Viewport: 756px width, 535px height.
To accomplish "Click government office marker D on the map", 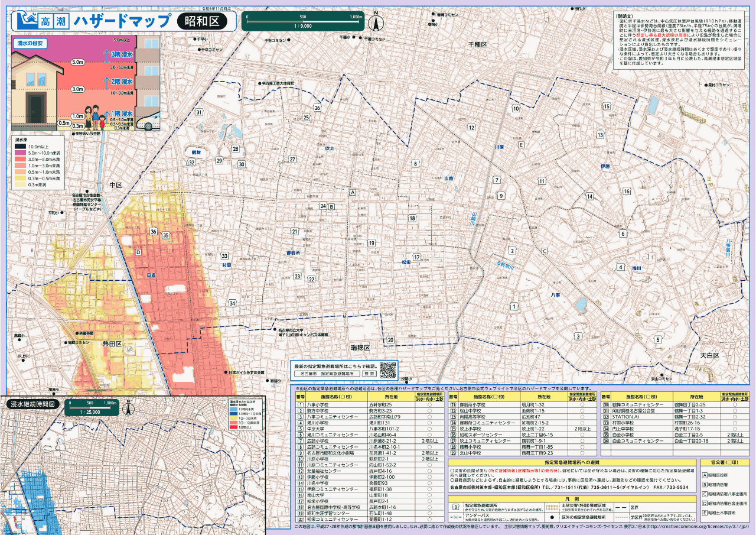I will tap(139, 252).
